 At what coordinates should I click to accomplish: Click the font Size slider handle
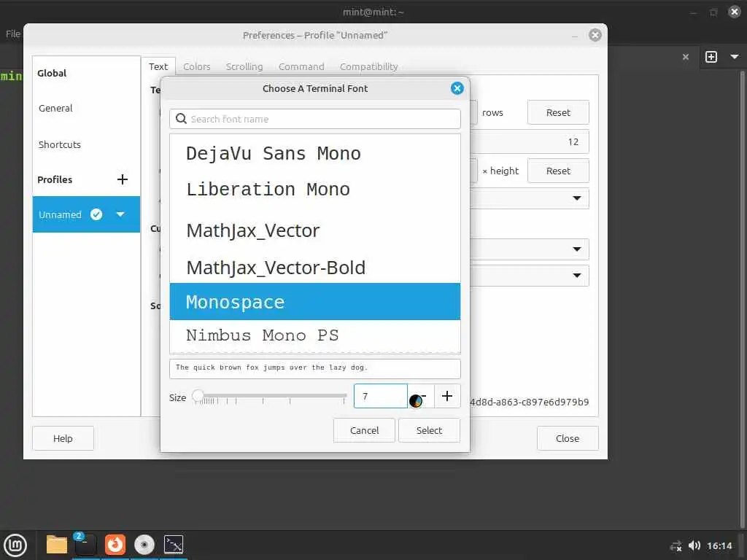(198, 395)
